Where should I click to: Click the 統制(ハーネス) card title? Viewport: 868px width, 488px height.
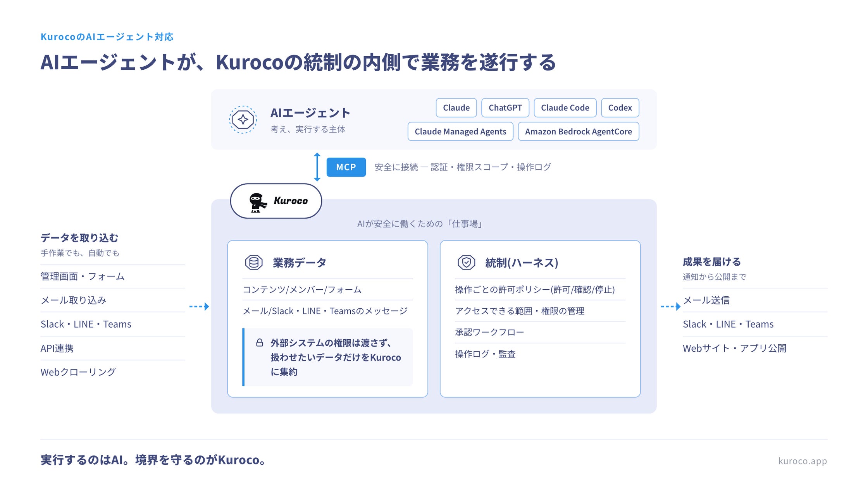[x=522, y=263]
